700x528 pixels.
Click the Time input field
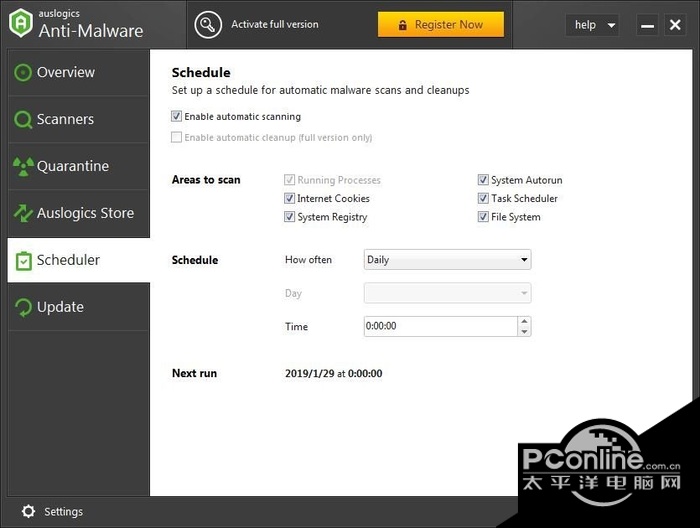click(x=440, y=327)
